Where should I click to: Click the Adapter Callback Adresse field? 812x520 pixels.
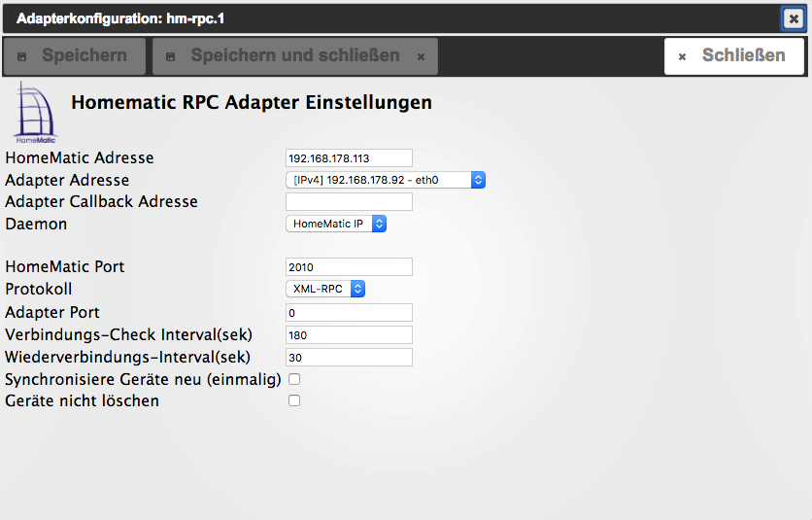point(349,202)
